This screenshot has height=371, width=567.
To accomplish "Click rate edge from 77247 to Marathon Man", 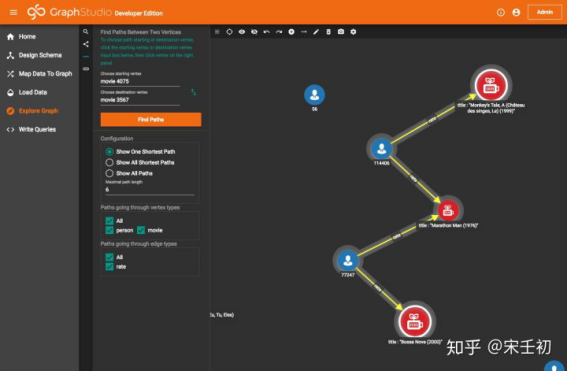I will [x=397, y=236].
